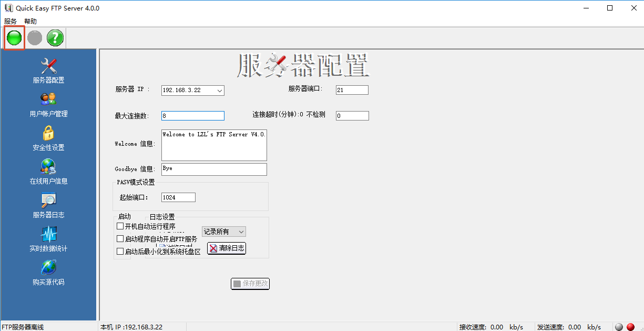
Task: Open 服务器日志 magnifier icon
Action: coord(49,200)
